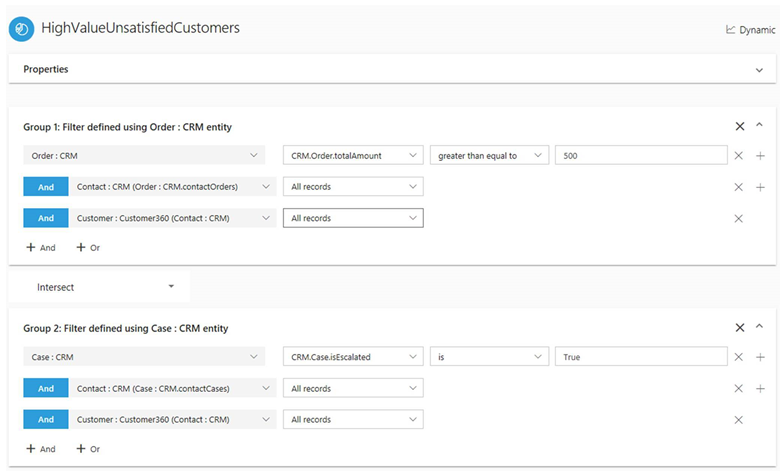Click the HighValueUnsatisfiedCustomers segment title
This screenshot has width=782, height=471.
[x=140, y=28]
